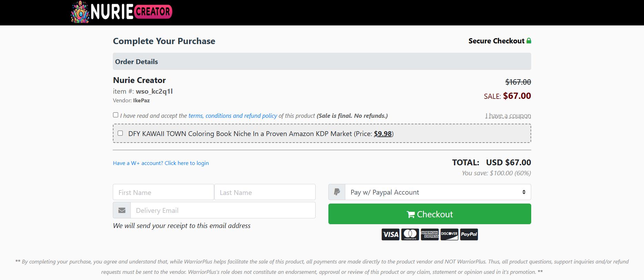Click the envelope icon beside Delivery Email

pyautogui.click(x=122, y=210)
